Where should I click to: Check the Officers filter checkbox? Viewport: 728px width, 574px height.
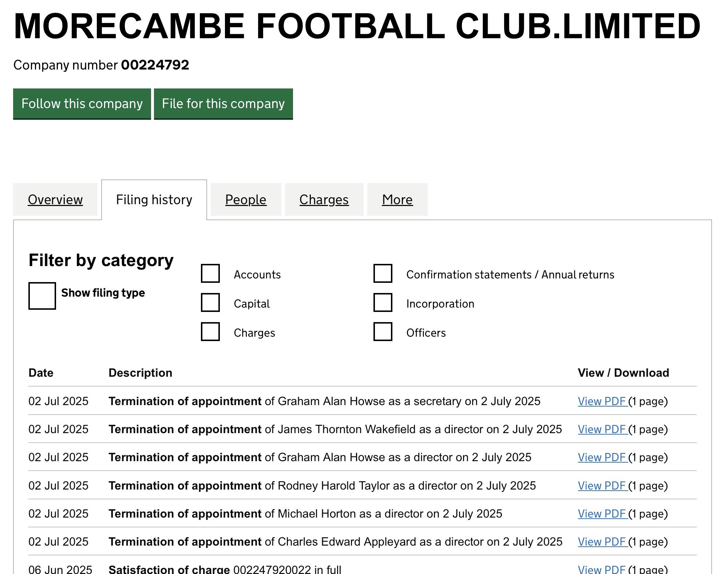tap(383, 332)
